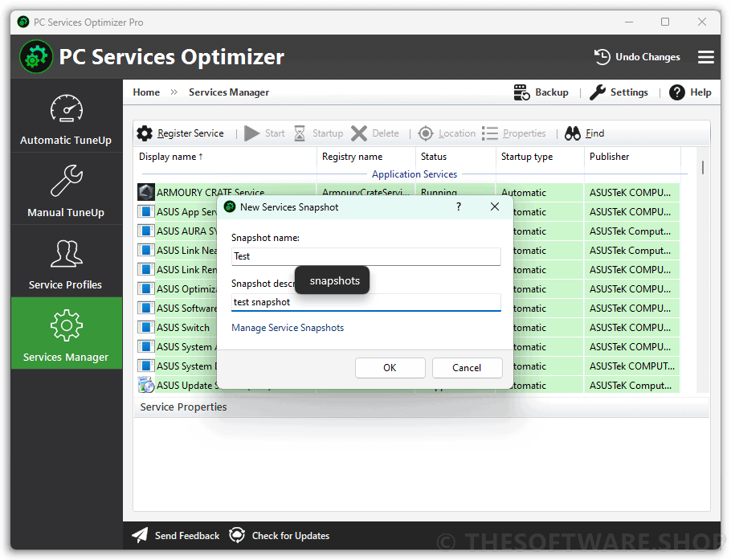
Task: Click the Help label
Action: (700, 92)
